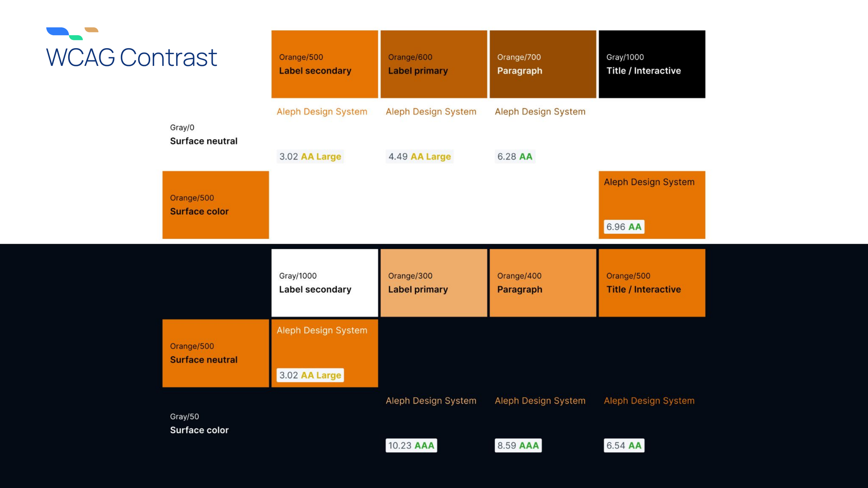Viewport: 868px width, 488px height.
Task: Select the Orange/500 Label secondary swatch
Action: (324, 64)
